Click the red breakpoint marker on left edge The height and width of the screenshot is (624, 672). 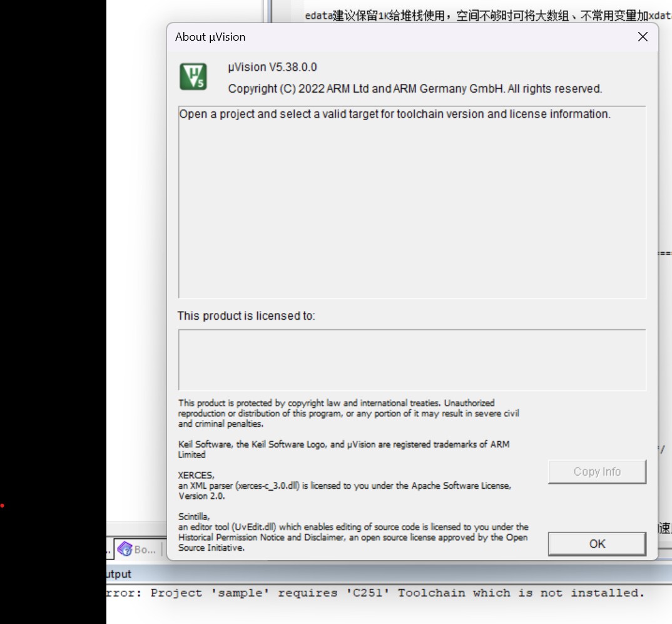3,504
